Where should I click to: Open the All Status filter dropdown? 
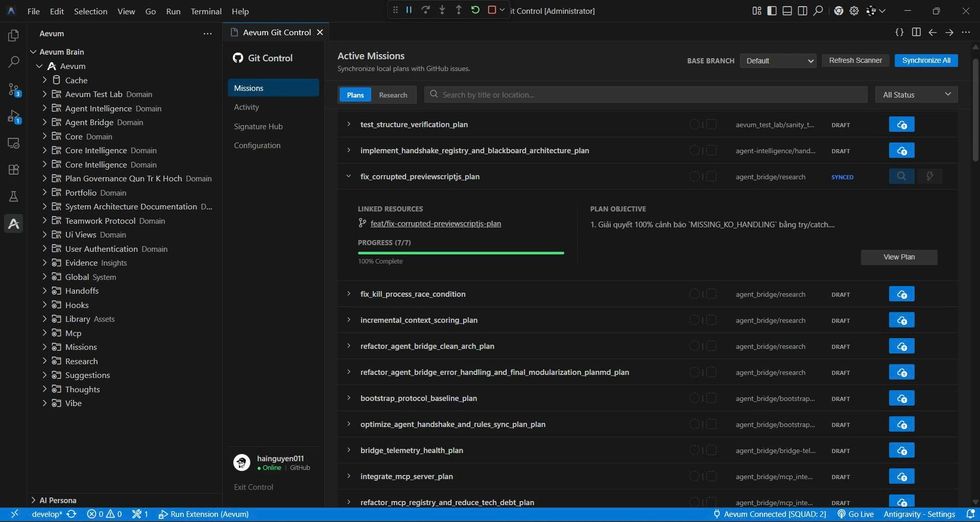coord(916,95)
